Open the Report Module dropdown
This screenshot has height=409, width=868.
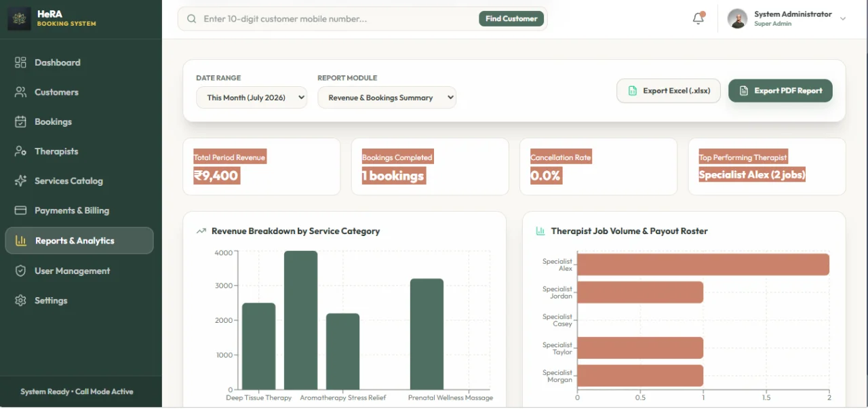click(x=387, y=98)
